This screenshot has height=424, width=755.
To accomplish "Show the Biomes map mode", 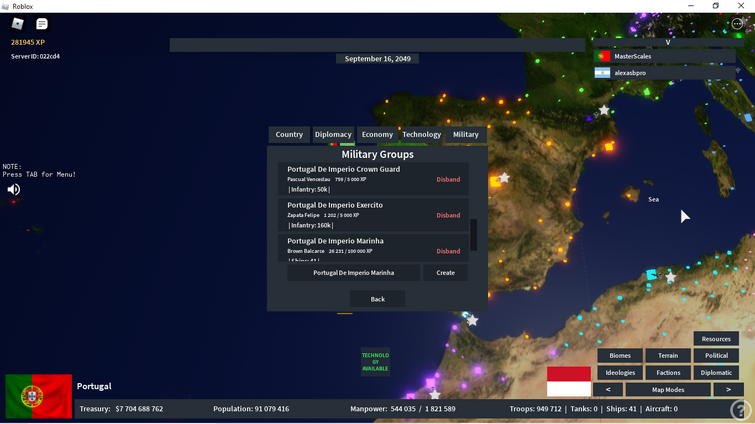I will click(x=620, y=356).
